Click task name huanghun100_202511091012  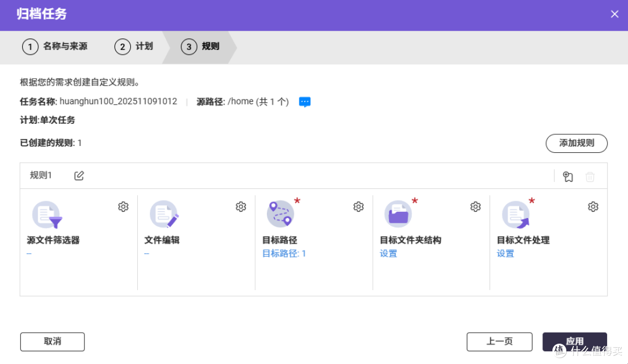click(x=118, y=101)
